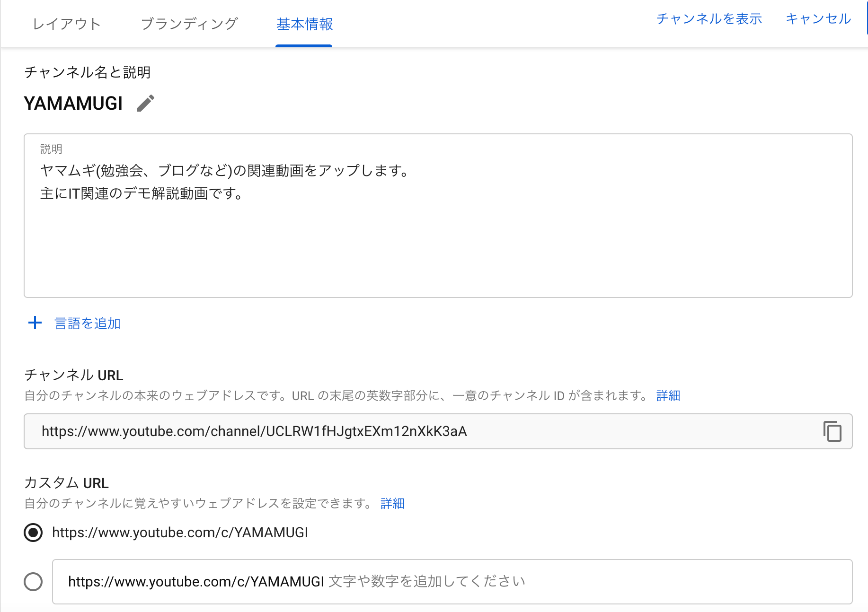
Task: Click the YAMAMUGI channel name heading
Action: 73,103
